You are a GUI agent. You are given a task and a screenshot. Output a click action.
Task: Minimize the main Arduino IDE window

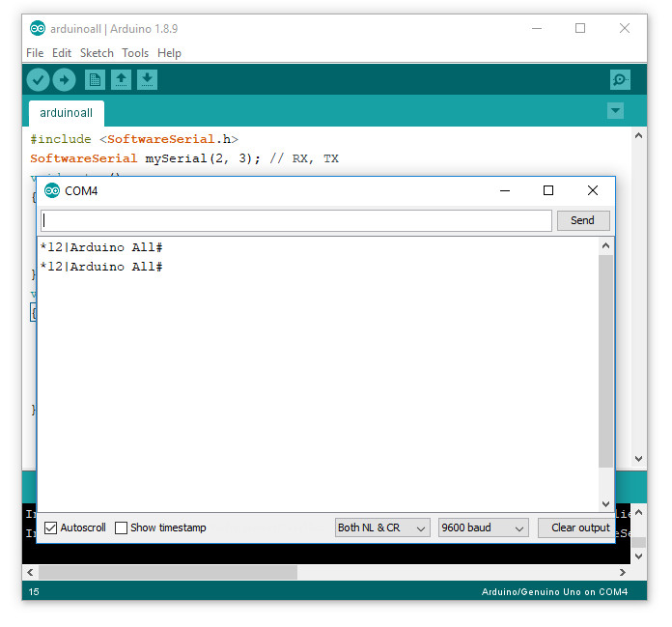coord(537,28)
